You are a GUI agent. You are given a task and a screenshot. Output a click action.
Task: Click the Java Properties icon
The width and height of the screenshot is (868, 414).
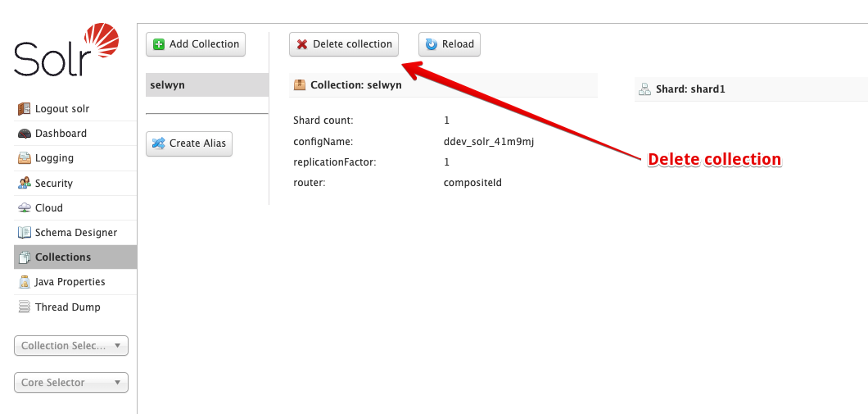24,282
